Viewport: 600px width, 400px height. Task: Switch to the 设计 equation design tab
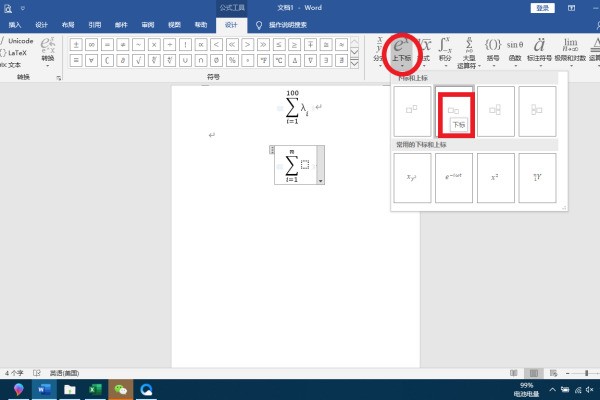click(x=231, y=21)
